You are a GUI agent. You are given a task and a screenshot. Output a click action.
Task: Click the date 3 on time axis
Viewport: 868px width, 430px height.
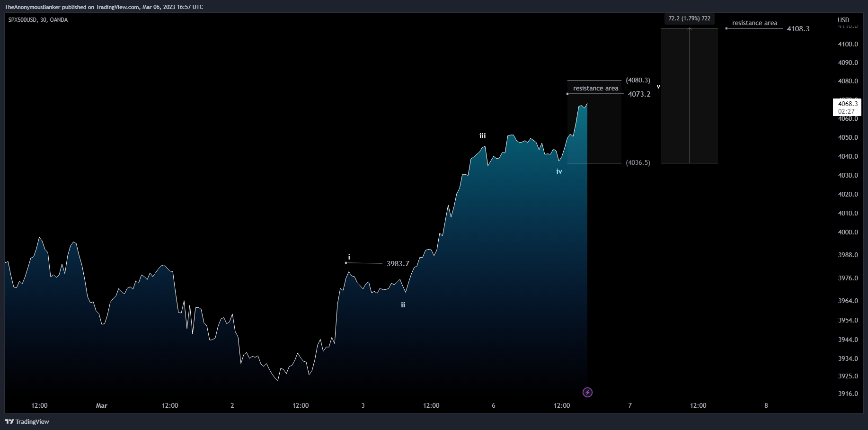[x=363, y=405]
